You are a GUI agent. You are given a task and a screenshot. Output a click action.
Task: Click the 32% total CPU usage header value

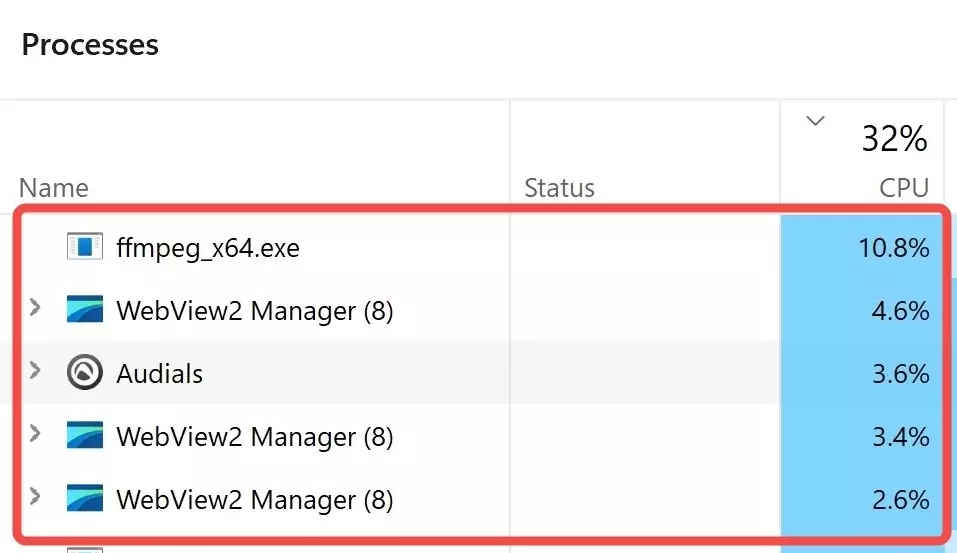tap(895, 139)
